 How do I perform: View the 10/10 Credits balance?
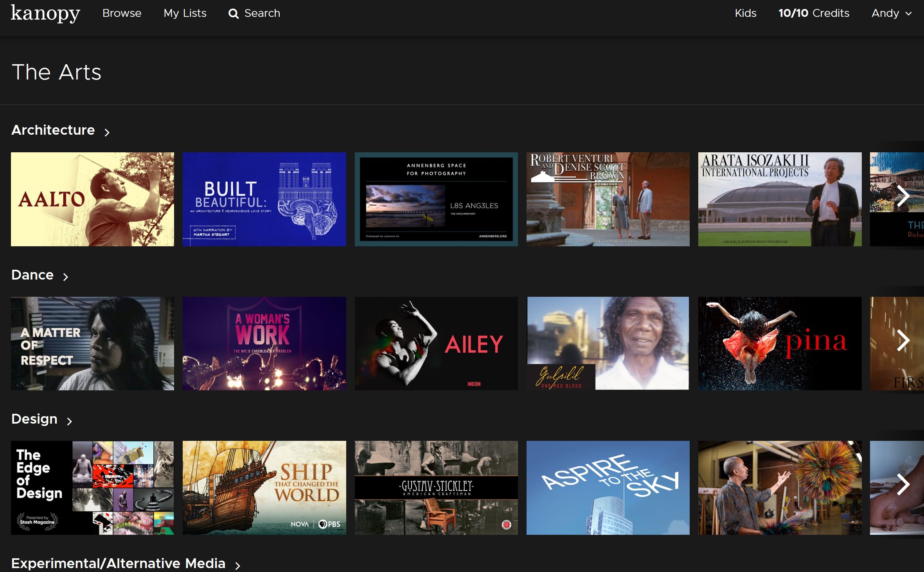tap(814, 13)
